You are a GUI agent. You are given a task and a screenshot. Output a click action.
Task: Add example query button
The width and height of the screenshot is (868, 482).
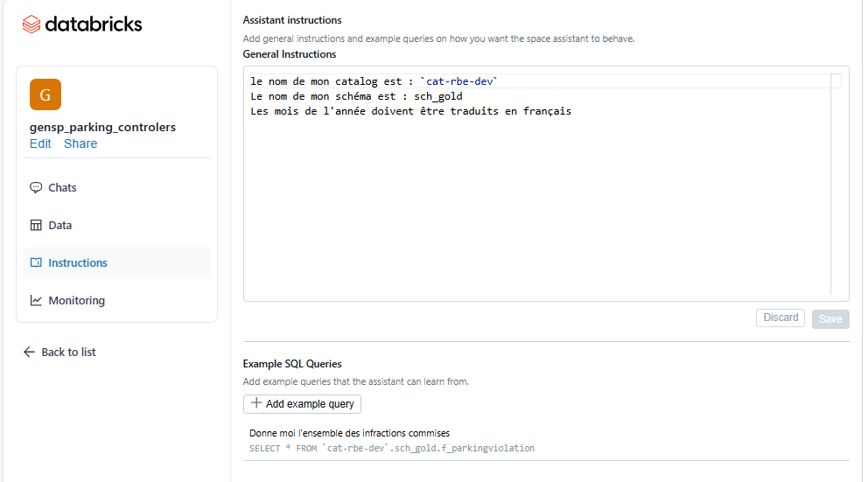coord(302,404)
